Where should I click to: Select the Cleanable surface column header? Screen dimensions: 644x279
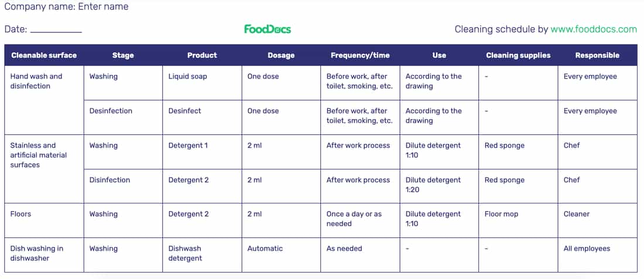coord(44,55)
